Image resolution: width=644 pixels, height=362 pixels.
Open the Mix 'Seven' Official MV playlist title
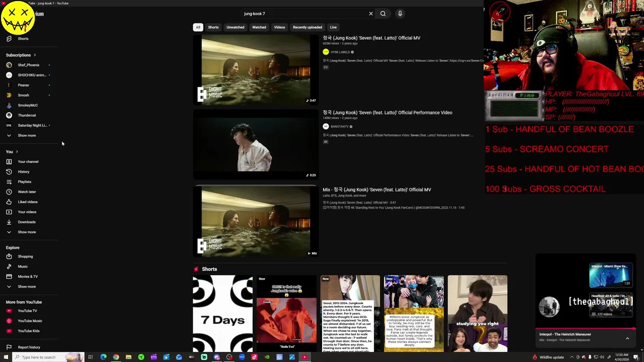click(377, 190)
